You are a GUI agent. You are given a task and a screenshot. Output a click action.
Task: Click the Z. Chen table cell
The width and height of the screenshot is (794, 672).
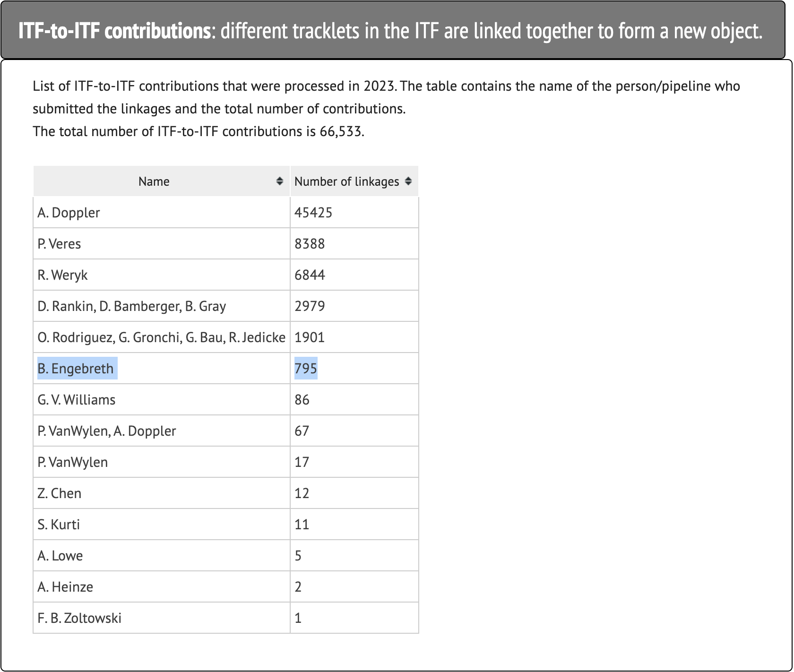tap(60, 493)
